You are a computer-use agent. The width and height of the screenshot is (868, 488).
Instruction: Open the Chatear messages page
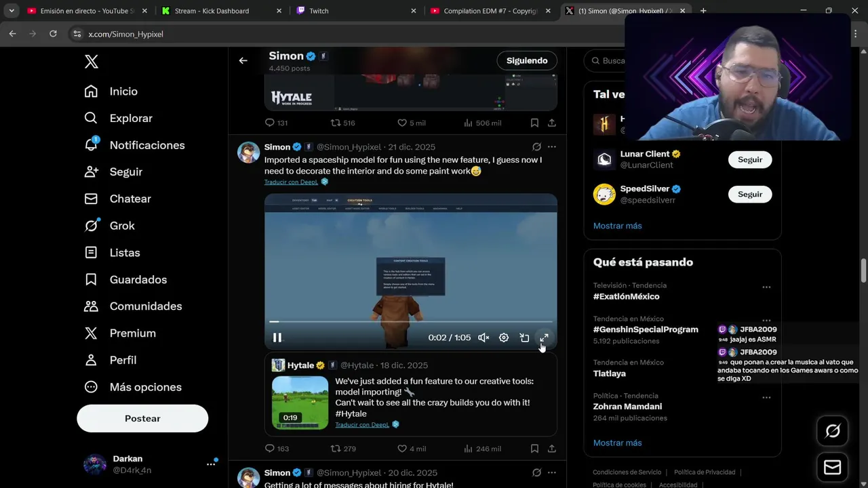(117, 199)
